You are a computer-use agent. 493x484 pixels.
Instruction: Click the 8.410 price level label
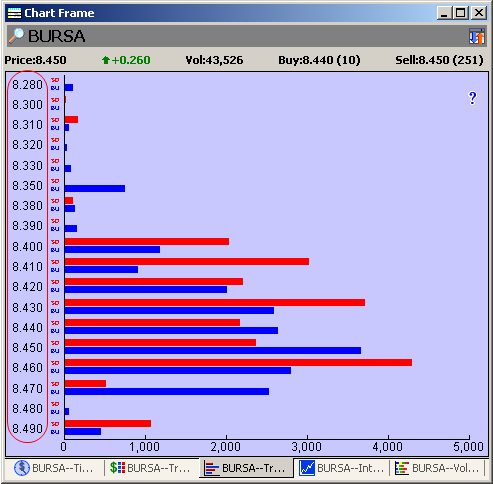pos(27,267)
